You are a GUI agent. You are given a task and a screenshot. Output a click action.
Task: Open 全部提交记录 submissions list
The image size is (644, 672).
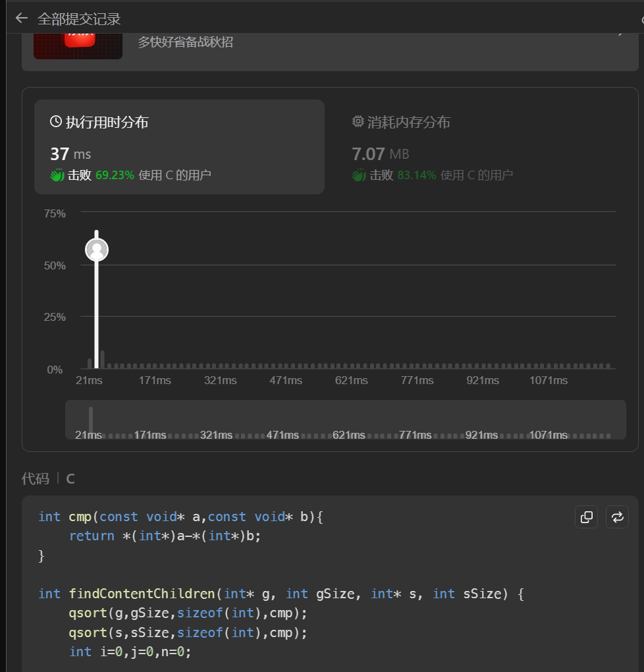[79, 18]
